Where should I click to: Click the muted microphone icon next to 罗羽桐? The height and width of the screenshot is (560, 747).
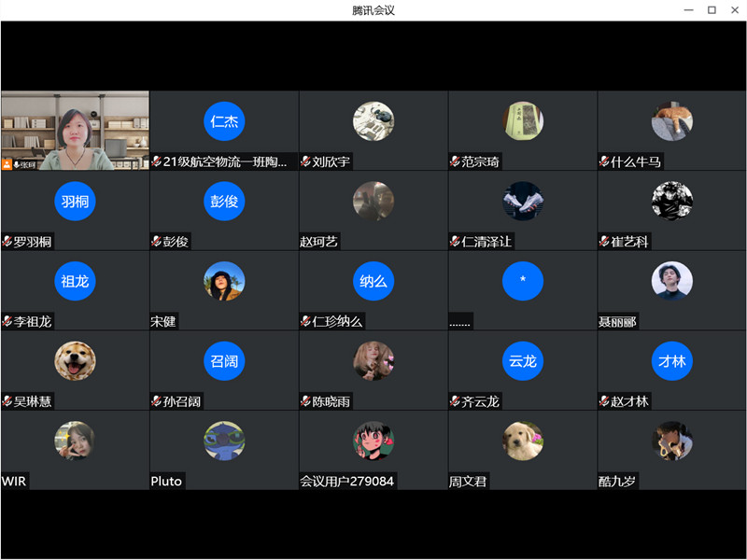pos(7,243)
